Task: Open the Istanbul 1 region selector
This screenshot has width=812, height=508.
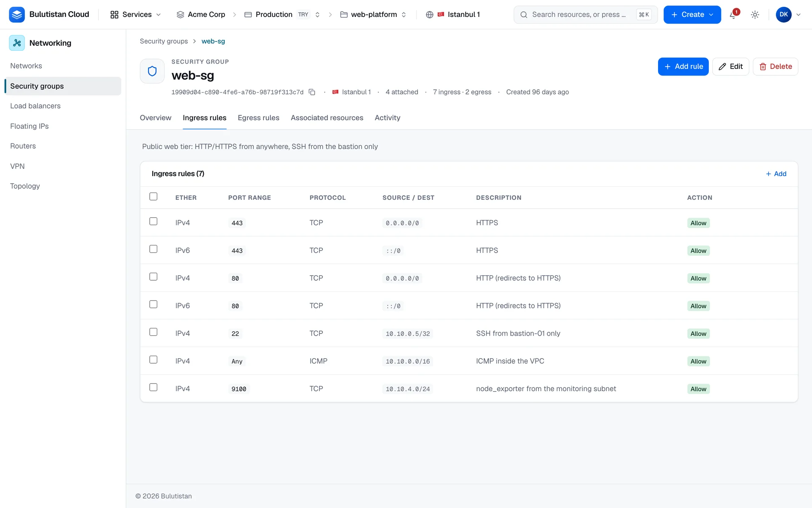Action: [453, 14]
